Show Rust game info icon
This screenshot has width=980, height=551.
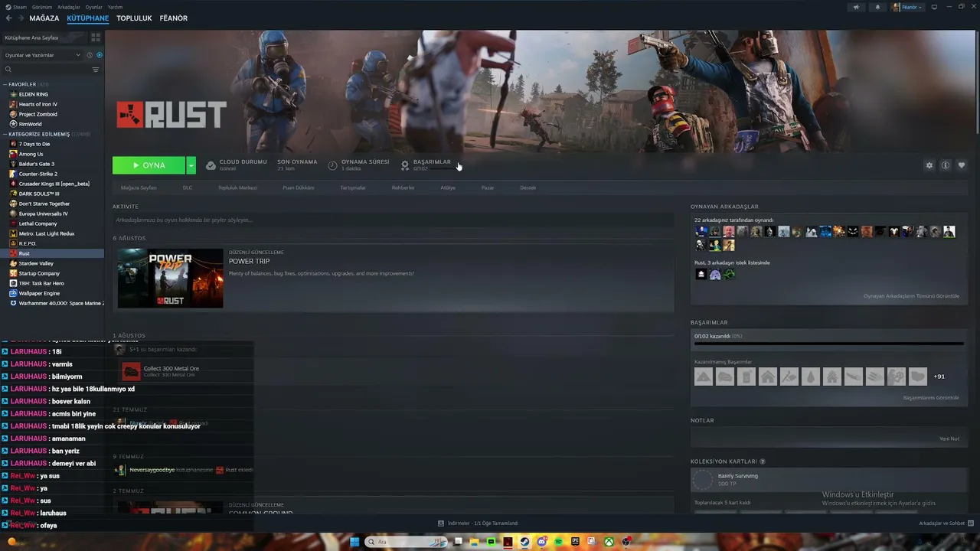point(946,165)
